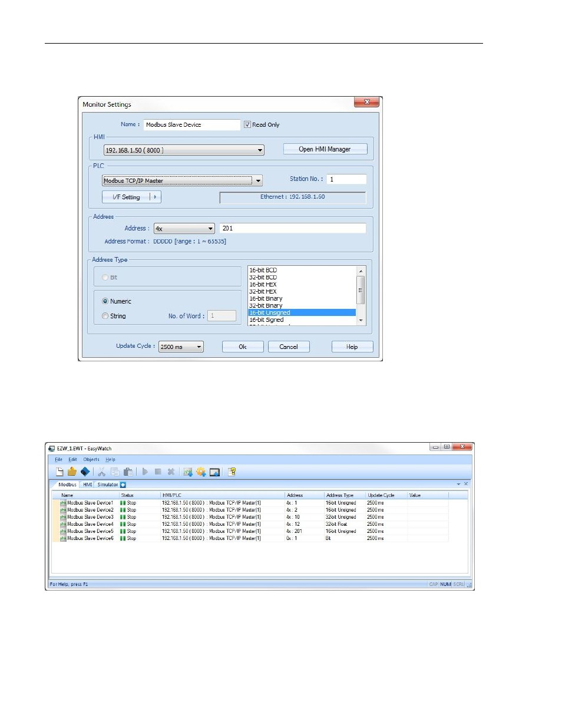Click the Update Cycle column header
The width and height of the screenshot is (562, 728).
tap(386, 495)
